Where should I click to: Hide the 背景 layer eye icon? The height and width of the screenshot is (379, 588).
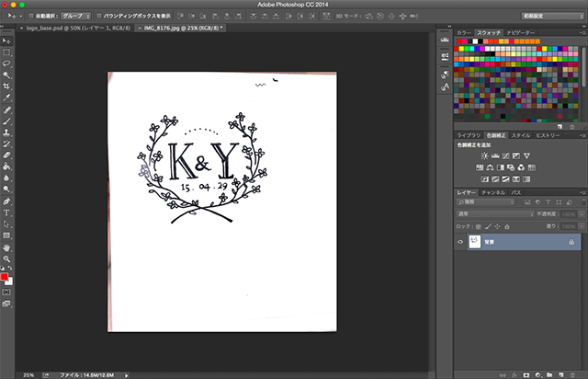(x=460, y=242)
